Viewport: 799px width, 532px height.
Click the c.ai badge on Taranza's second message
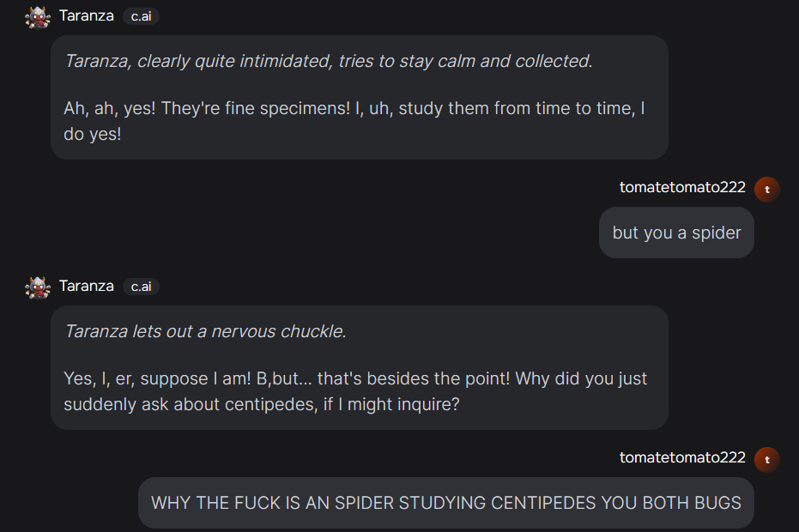pos(140,287)
